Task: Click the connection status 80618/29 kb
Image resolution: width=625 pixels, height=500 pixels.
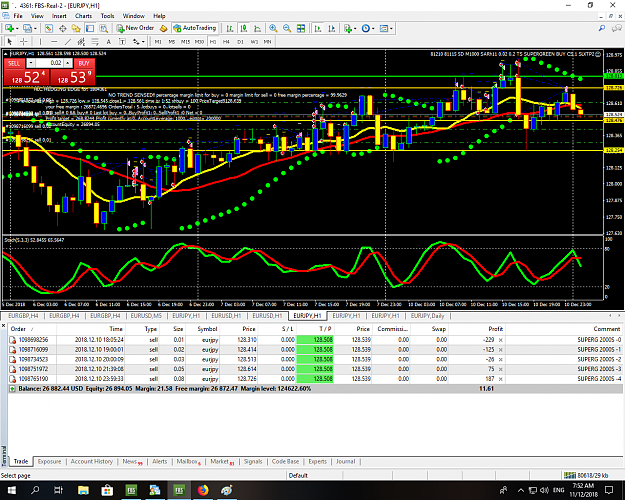Action: pyautogui.click(x=587, y=475)
